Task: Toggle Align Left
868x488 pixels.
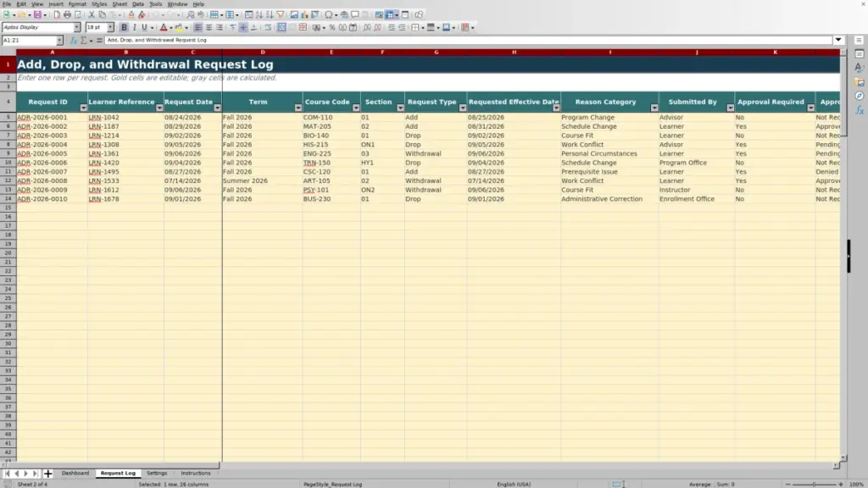Action: [198, 28]
